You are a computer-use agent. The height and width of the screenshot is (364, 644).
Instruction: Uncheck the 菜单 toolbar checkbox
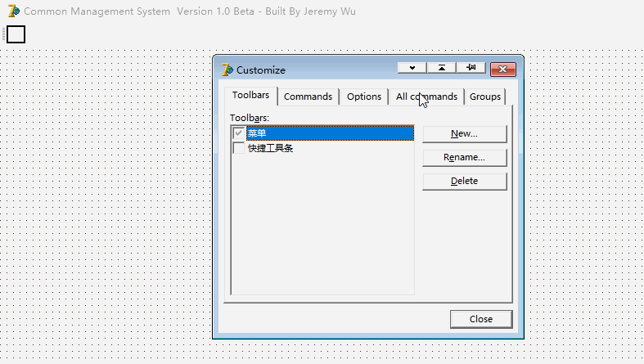239,133
